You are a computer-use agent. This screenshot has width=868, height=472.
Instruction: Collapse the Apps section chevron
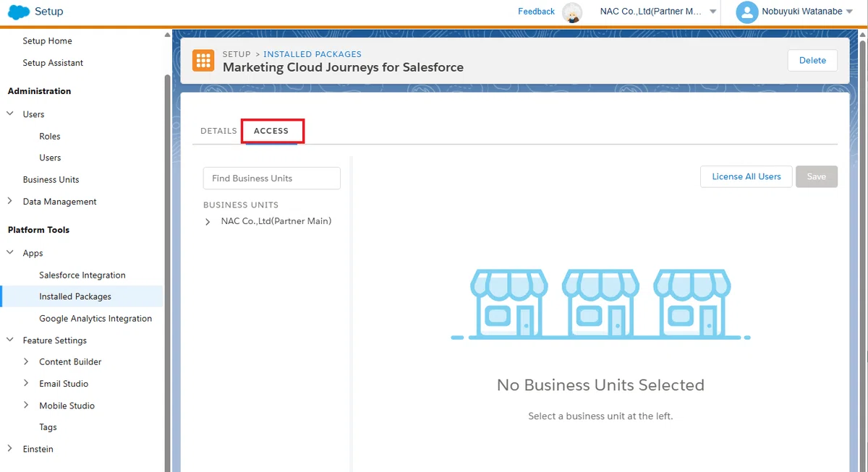tap(10, 252)
